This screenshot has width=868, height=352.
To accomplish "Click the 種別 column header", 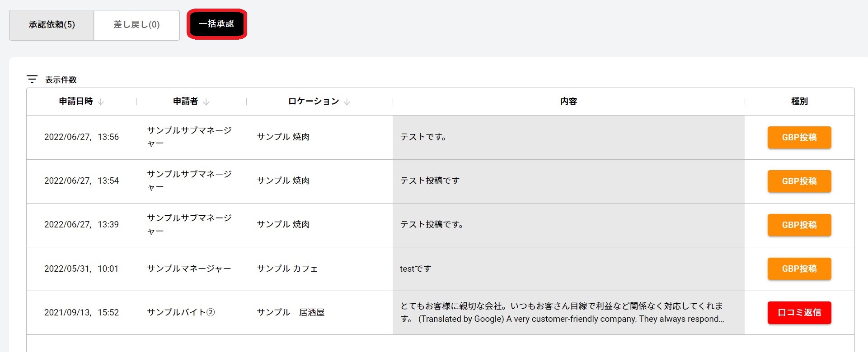I will click(799, 102).
